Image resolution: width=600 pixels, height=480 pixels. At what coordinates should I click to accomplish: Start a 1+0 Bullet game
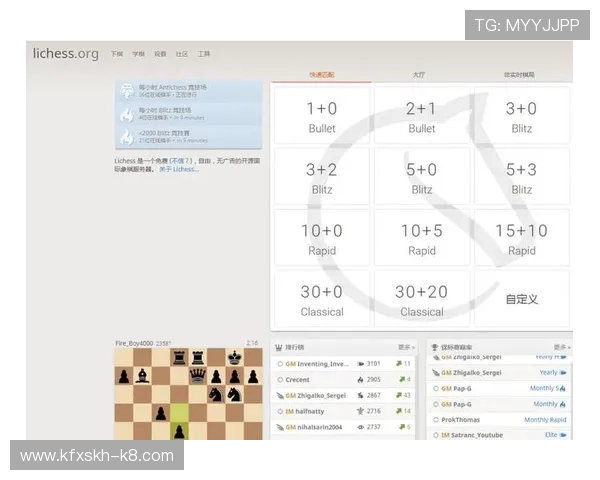322,116
